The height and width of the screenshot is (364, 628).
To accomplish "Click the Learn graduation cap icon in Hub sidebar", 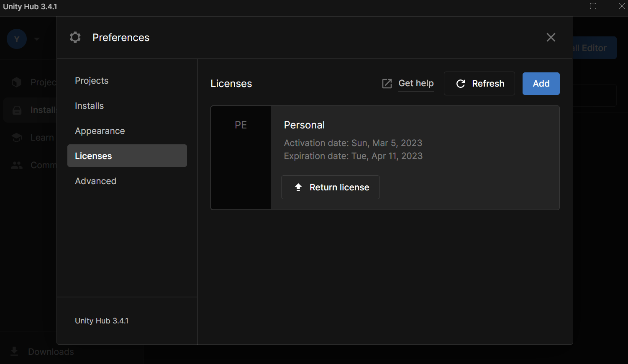I will (17, 138).
